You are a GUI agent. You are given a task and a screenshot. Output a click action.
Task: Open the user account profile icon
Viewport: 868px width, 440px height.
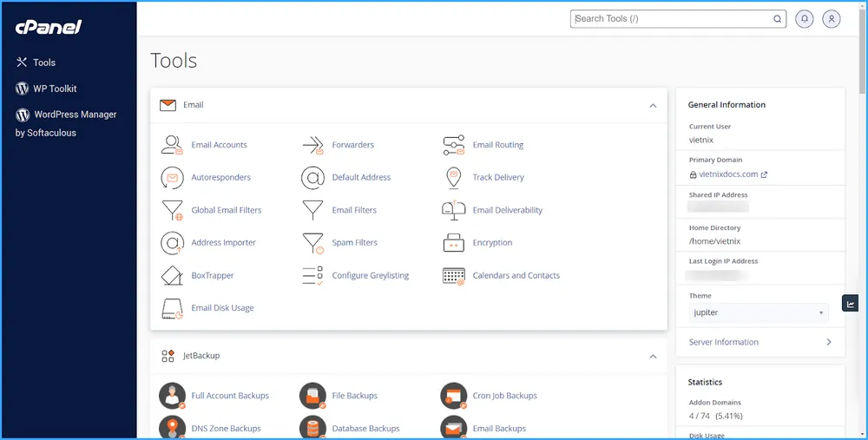pyautogui.click(x=832, y=18)
